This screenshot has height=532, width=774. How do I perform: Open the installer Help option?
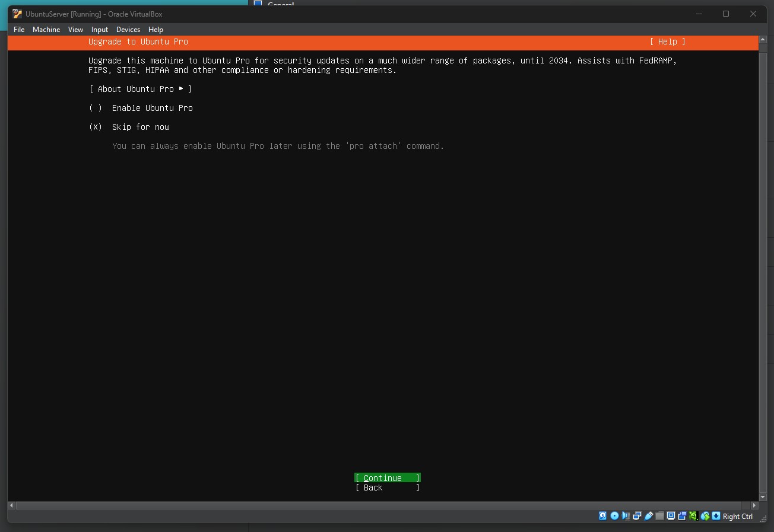[667, 42]
